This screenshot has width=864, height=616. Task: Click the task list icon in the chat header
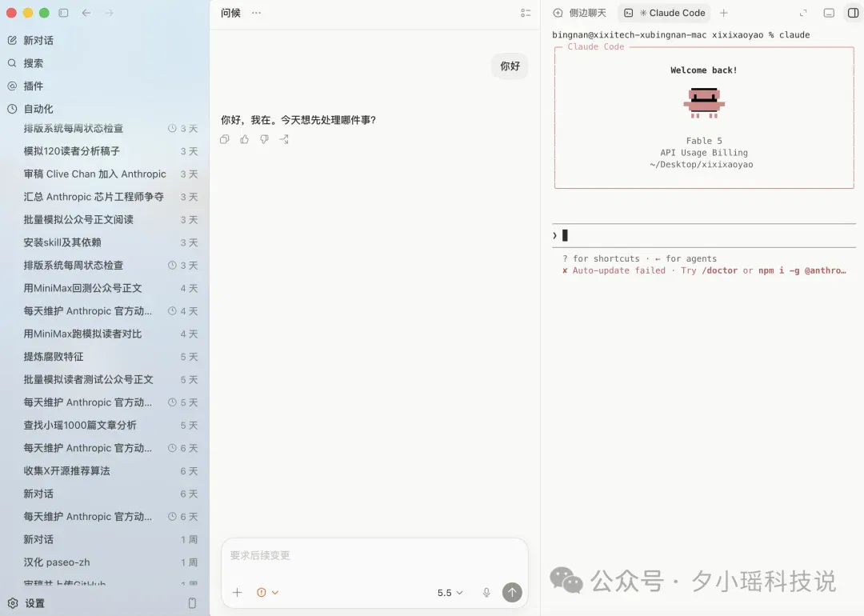[x=526, y=13]
